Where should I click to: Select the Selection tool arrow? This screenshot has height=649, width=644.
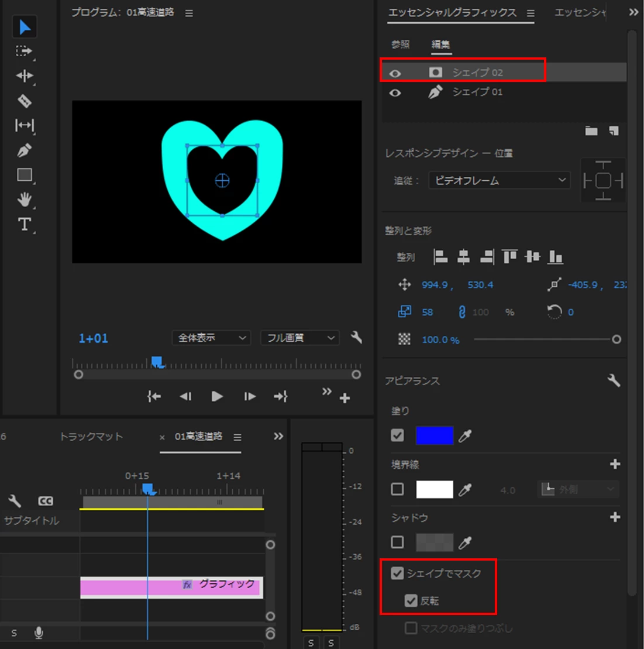click(x=25, y=27)
